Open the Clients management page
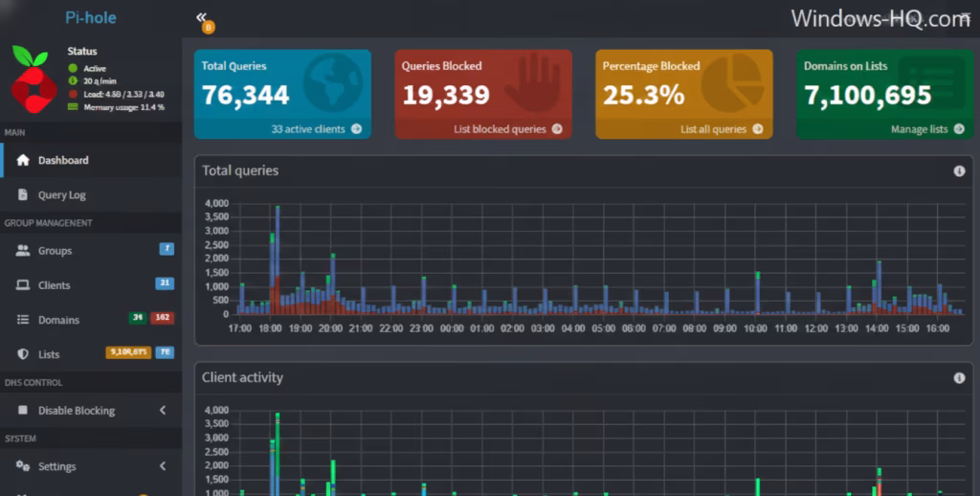This screenshot has width=980, height=496. click(91, 284)
